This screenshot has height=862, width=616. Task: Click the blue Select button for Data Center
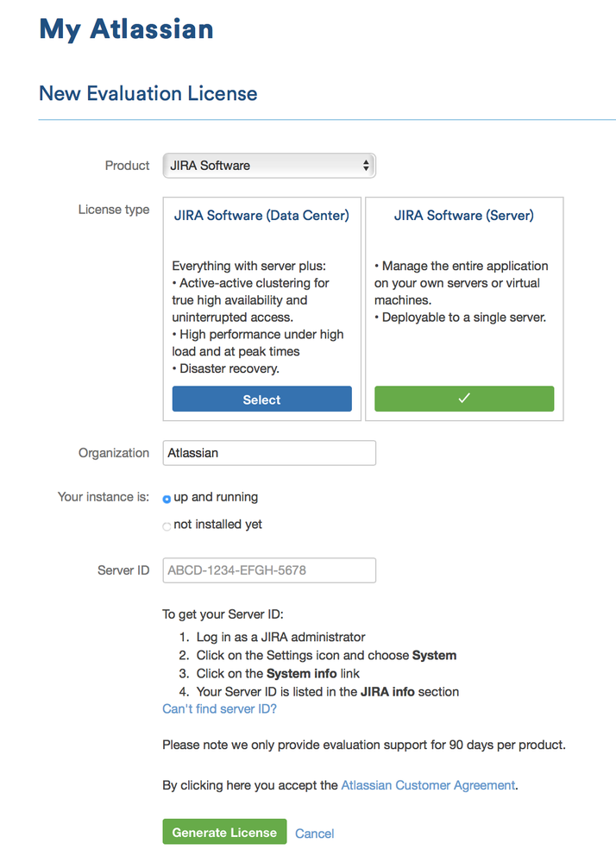pos(262,400)
